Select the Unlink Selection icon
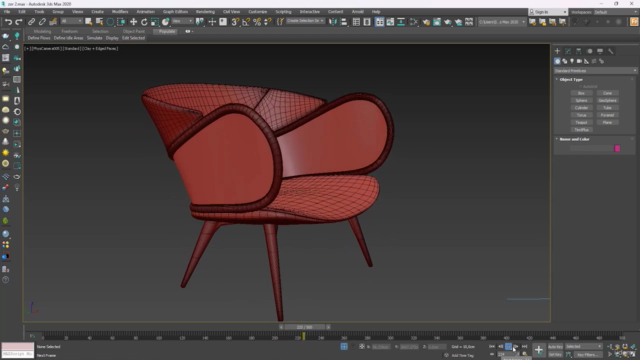Image resolution: width=640 pixels, height=360 pixels. point(42,22)
